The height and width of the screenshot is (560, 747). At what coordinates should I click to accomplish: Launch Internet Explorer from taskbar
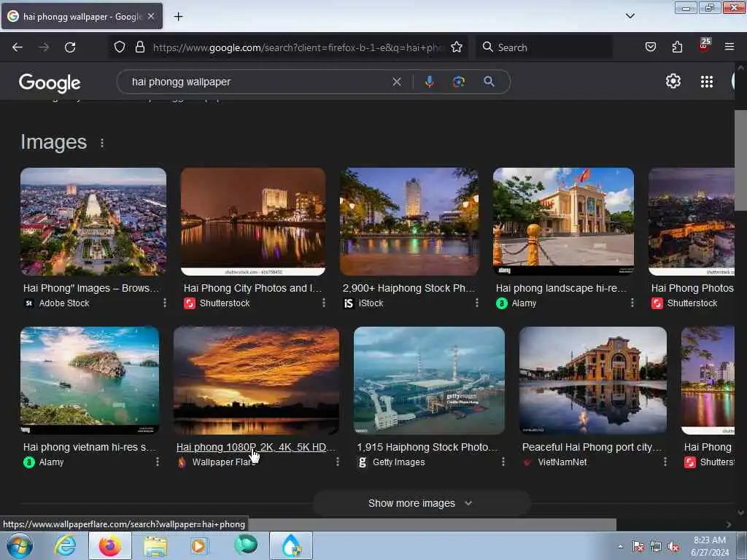coord(65,545)
